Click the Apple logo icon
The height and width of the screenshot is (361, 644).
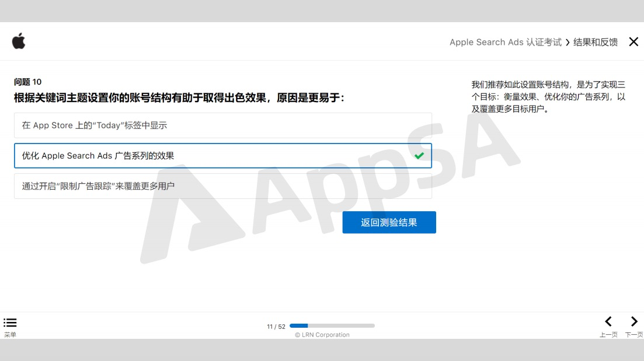coord(19,41)
